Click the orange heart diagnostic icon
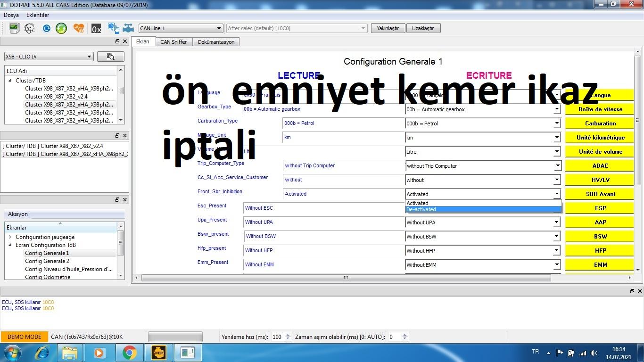The image size is (644, 362). click(79, 28)
